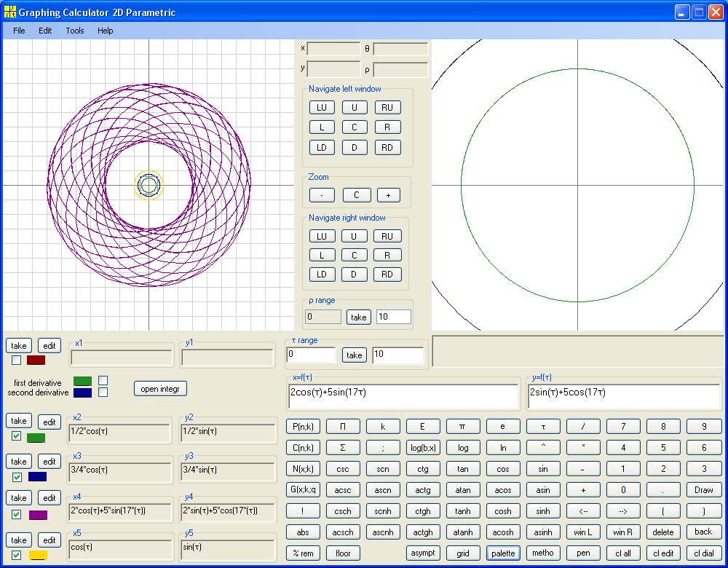Click RD in Navigate left window
Viewport: 728px width, 568px height.
[x=387, y=148]
